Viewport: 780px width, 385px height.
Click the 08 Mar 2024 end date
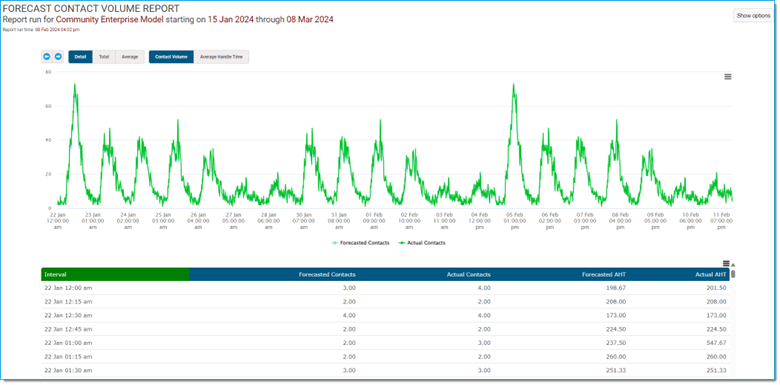click(310, 19)
